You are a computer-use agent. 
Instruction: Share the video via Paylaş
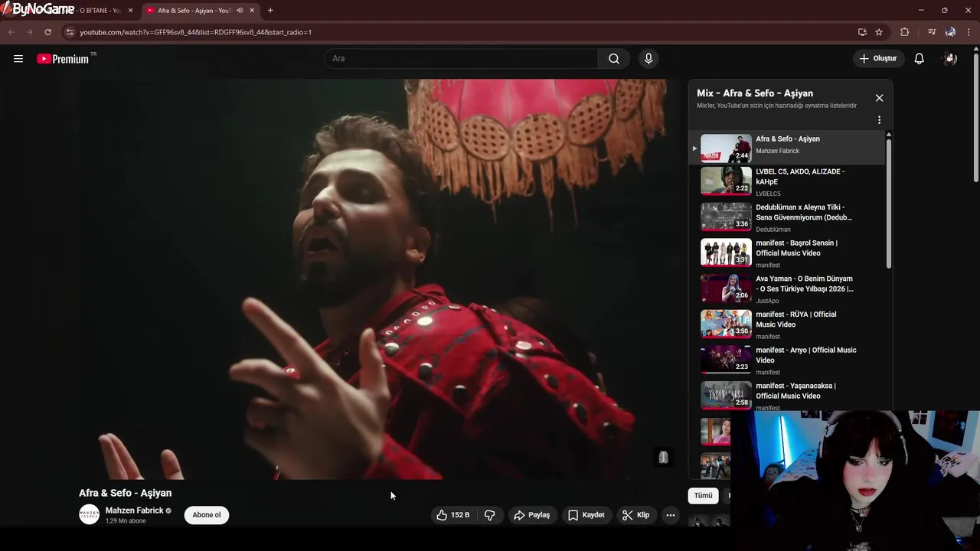(x=532, y=515)
